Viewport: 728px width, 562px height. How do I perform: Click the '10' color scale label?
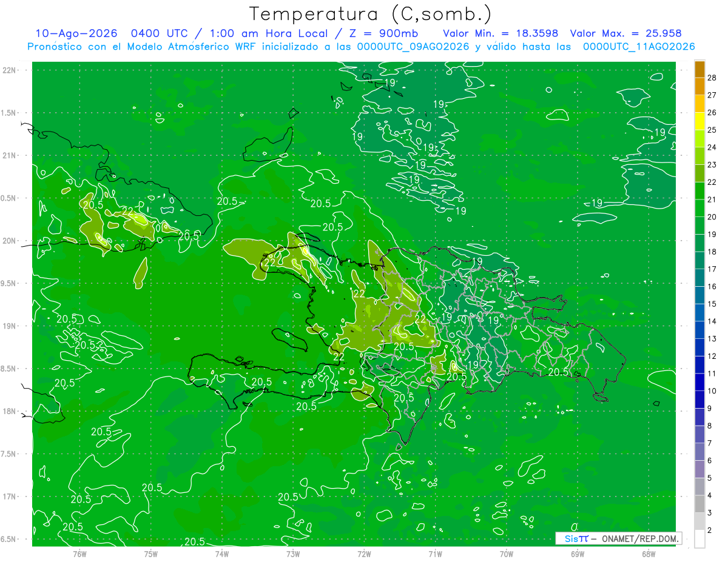click(x=712, y=391)
